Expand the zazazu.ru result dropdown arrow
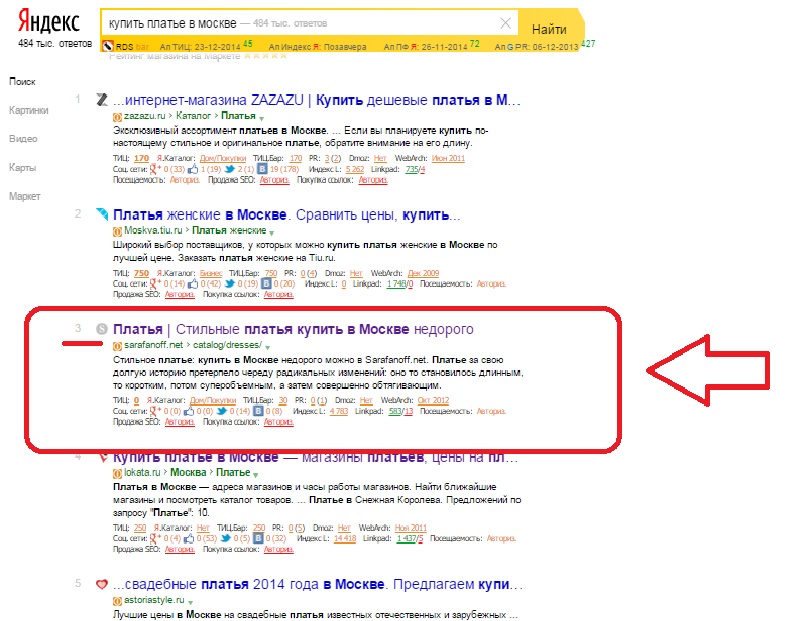The height and width of the screenshot is (621, 807). pos(261,117)
